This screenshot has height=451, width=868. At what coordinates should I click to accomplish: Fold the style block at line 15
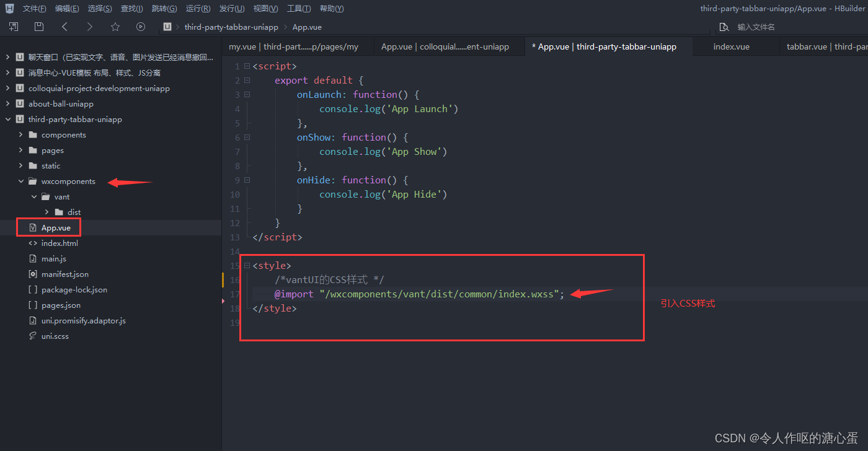[x=247, y=265]
